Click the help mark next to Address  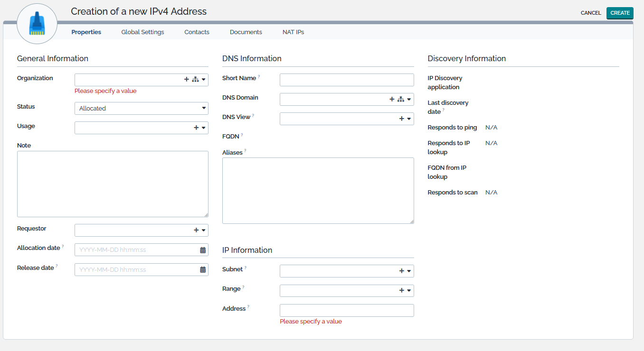(248, 307)
